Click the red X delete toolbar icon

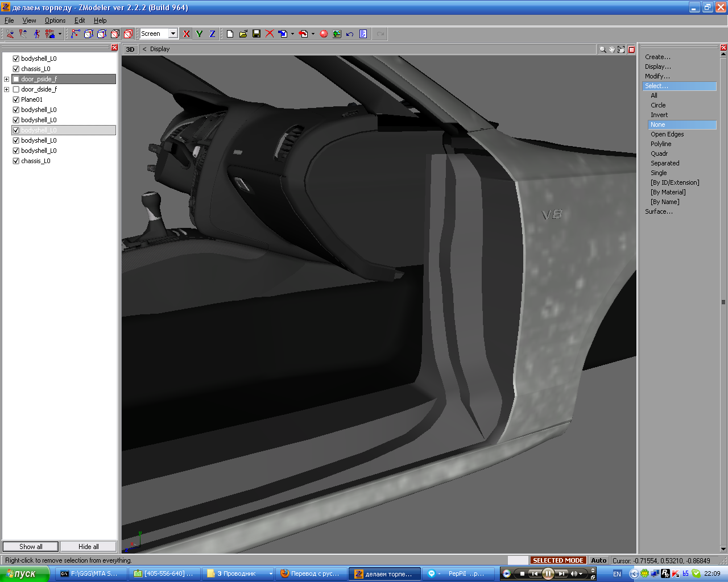(270, 34)
